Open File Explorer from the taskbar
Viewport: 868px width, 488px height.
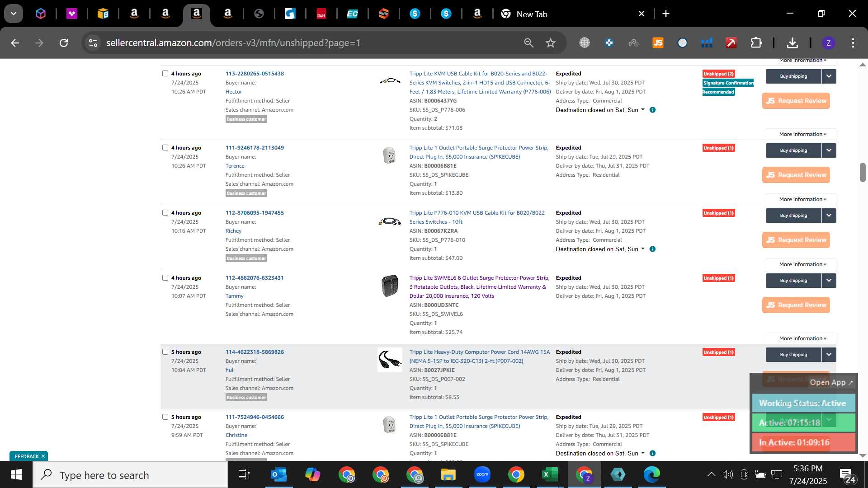point(448,474)
